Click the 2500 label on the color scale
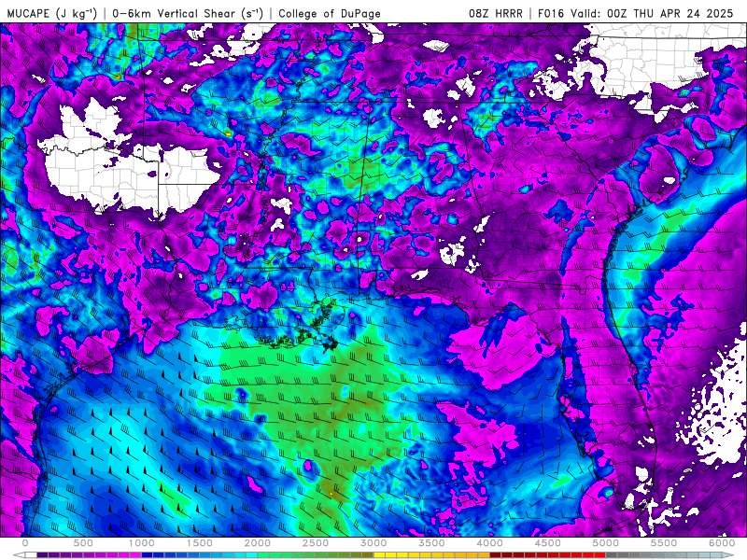 point(316,543)
